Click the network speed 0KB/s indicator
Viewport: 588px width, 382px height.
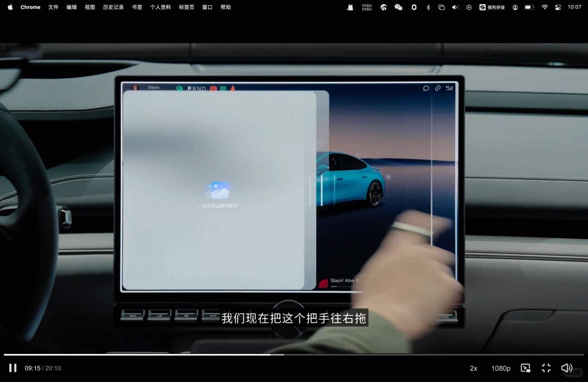(367, 7)
